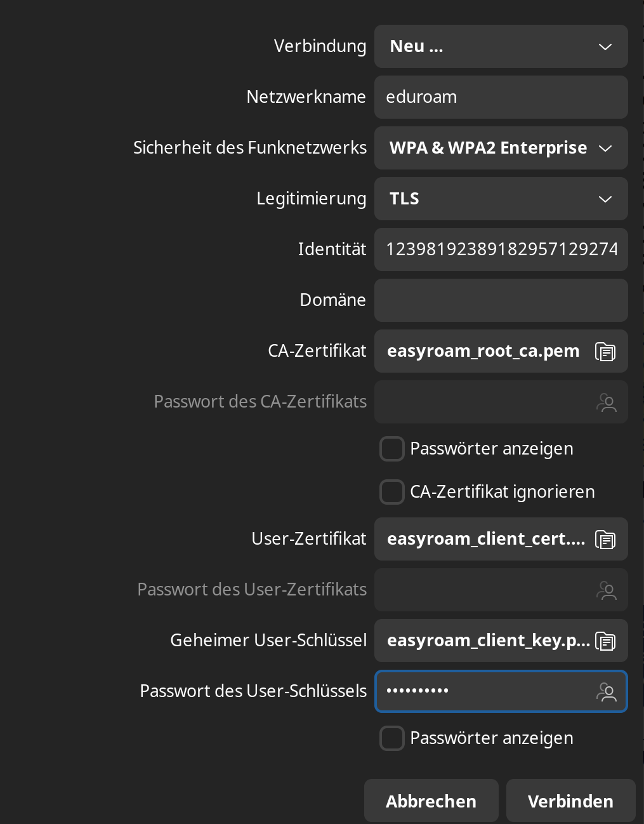The width and height of the screenshot is (644, 824).
Task: Open file chooser icon for User-Zertifikat
Action: pos(605,539)
